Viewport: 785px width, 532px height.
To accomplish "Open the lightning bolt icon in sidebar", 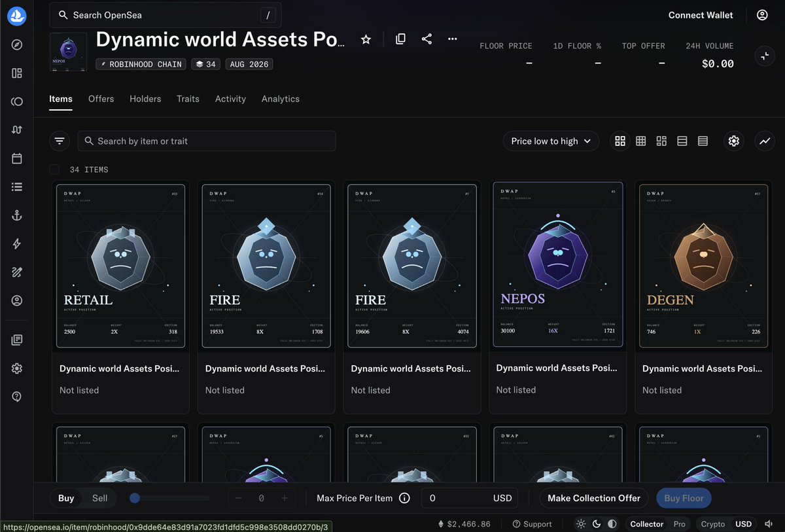I will point(17,243).
